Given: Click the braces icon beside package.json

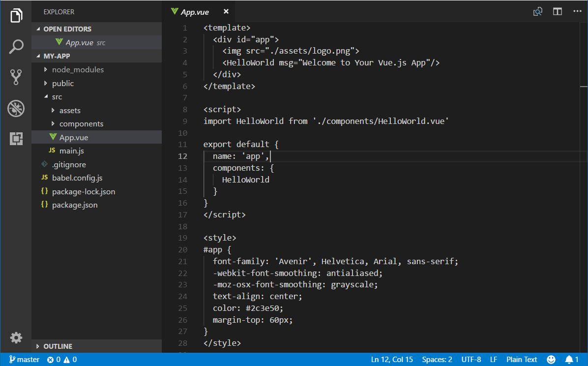Looking at the screenshot, I should [44, 204].
